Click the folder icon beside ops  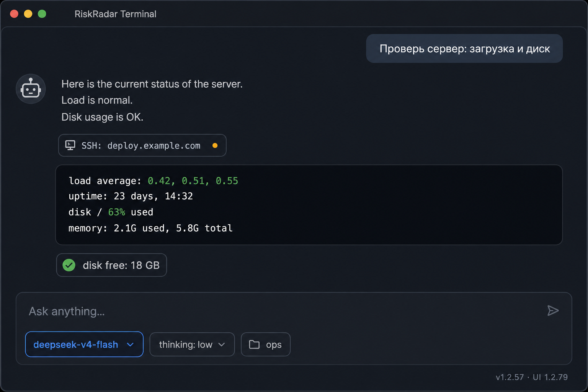[254, 345]
